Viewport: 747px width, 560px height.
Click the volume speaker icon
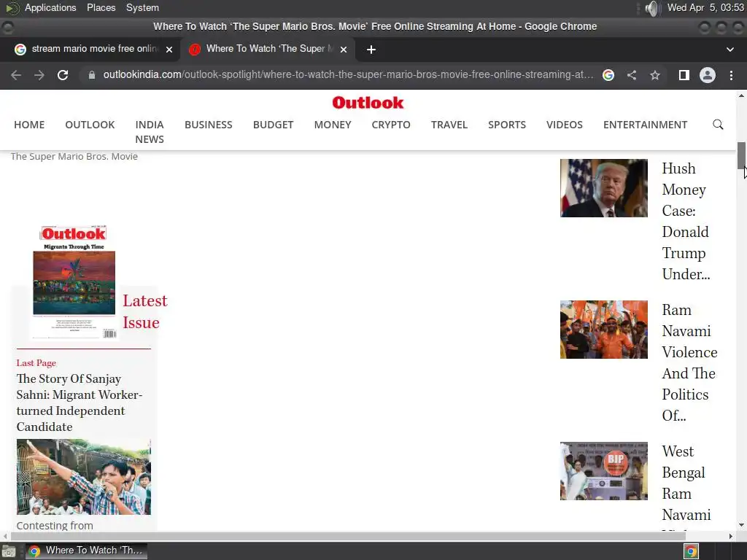tap(651, 8)
